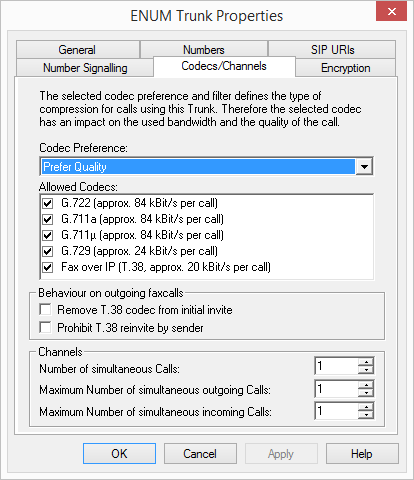Image resolution: width=414 pixels, height=480 pixels.
Task: Switch to the Encryption tab
Action: (x=345, y=68)
